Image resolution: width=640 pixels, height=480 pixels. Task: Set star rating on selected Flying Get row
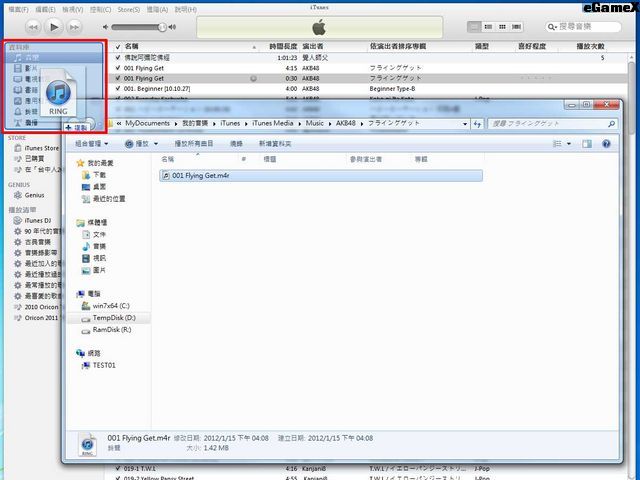click(536, 78)
